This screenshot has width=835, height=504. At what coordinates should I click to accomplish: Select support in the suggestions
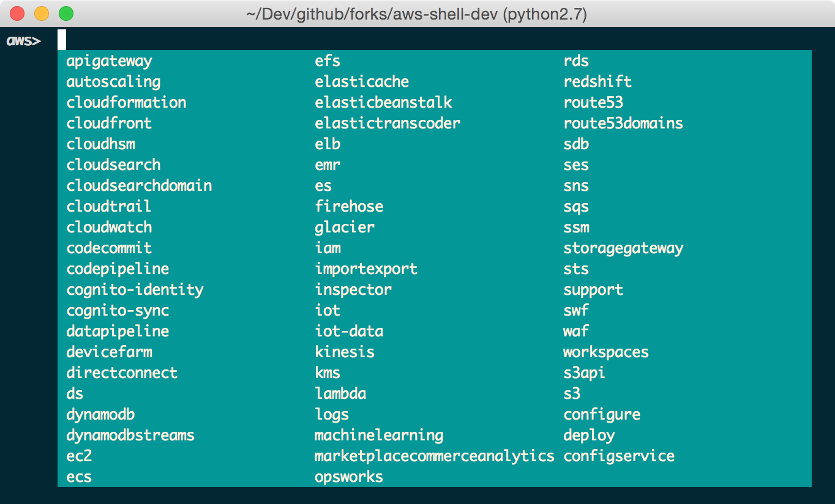pyautogui.click(x=593, y=290)
